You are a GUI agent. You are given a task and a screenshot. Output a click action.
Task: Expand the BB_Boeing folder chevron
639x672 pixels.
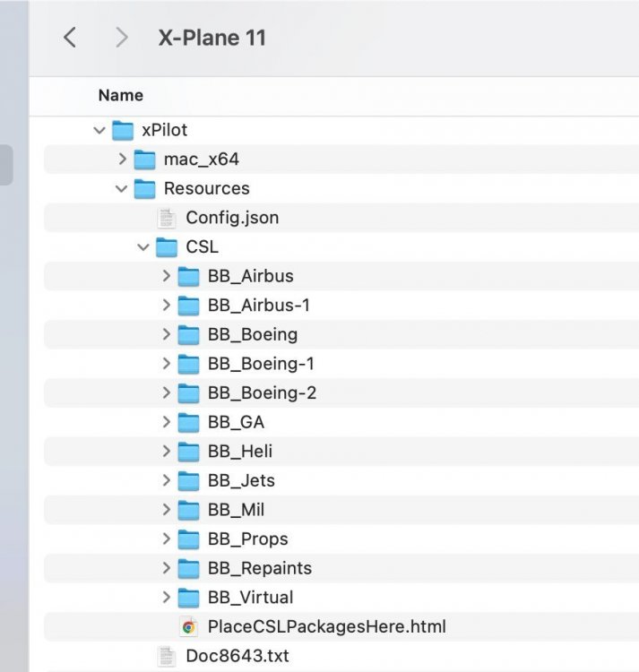point(167,334)
